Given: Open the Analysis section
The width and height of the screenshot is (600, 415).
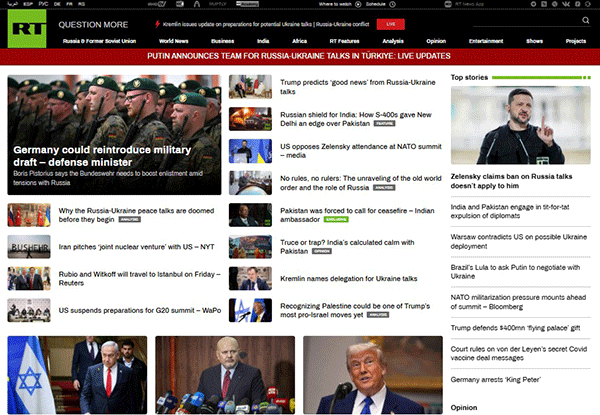Looking at the screenshot, I should (x=393, y=41).
